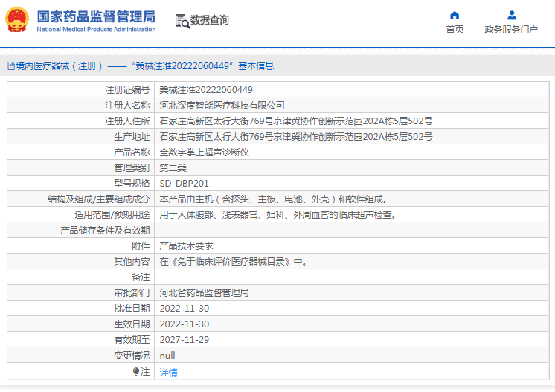Click the document icon before 境内医疗器械
Viewport: 555px width, 392px height.
point(10,65)
